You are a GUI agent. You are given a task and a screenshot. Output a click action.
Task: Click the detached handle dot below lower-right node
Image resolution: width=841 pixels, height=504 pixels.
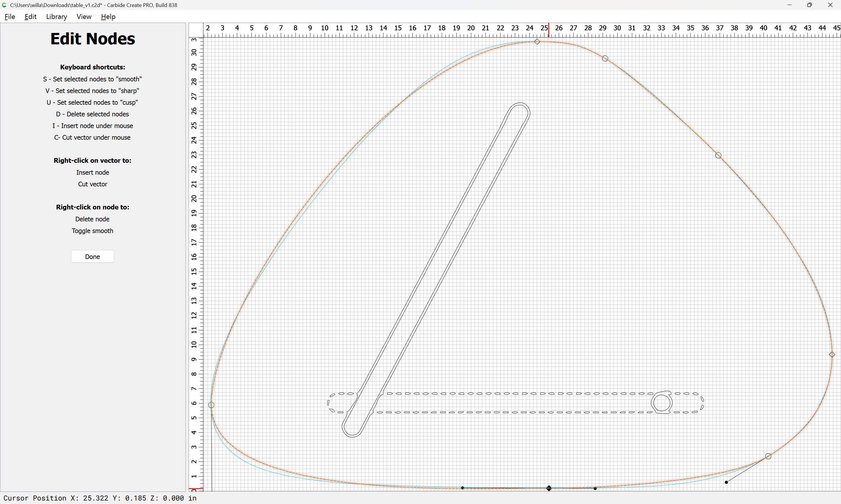[x=727, y=482]
